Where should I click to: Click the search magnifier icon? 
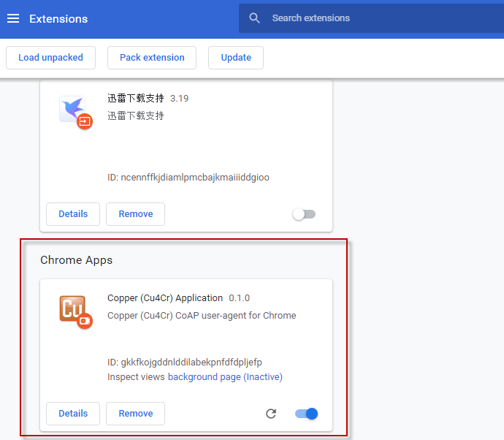click(254, 18)
